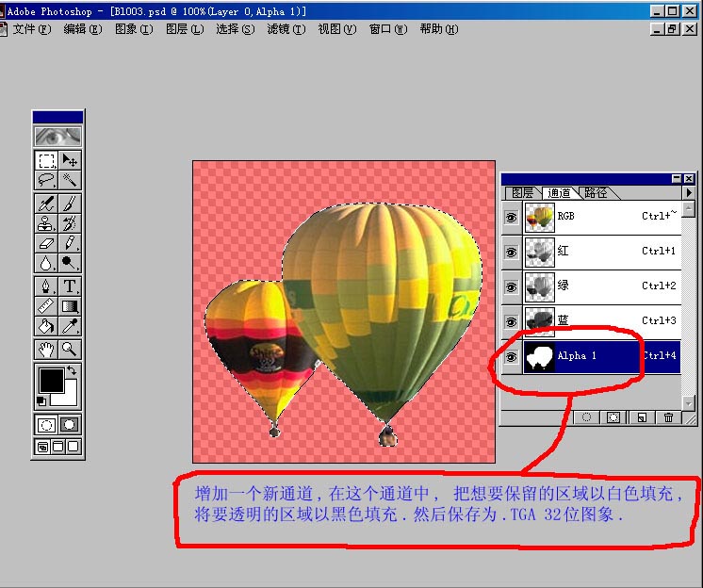Open the 图象(I) Image menu
This screenshot has height=588, width=703.
[x=134, y=29]
